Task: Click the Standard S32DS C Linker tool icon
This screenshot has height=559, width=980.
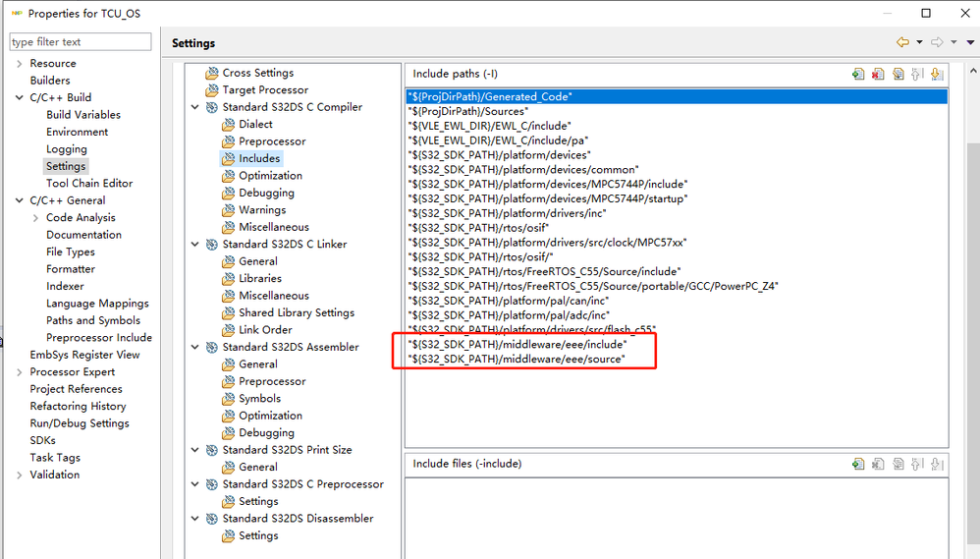Action: (212, 245)
